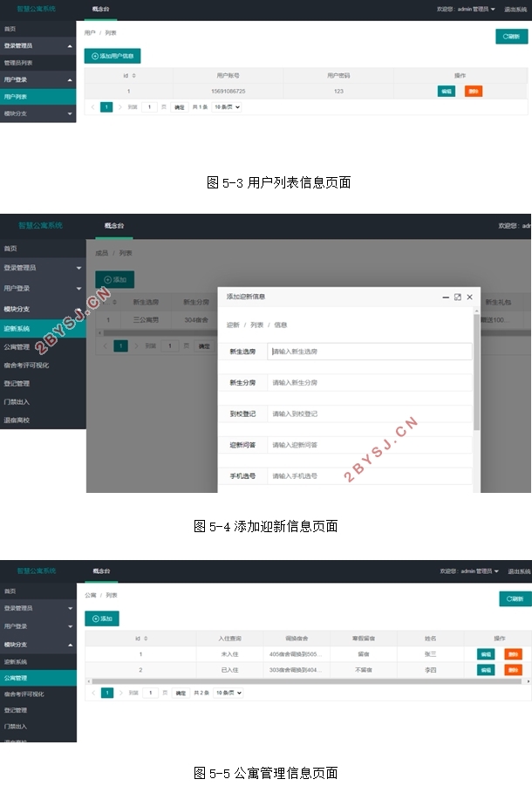
Task: Click 刷新 button in user list page
Action: (x=511, y=37)
